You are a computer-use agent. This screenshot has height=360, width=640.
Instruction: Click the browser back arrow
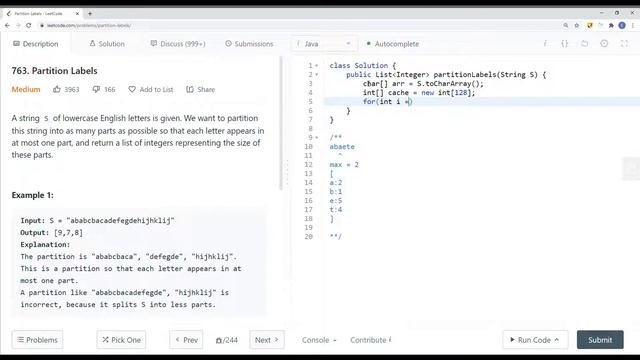pos(7,25)
